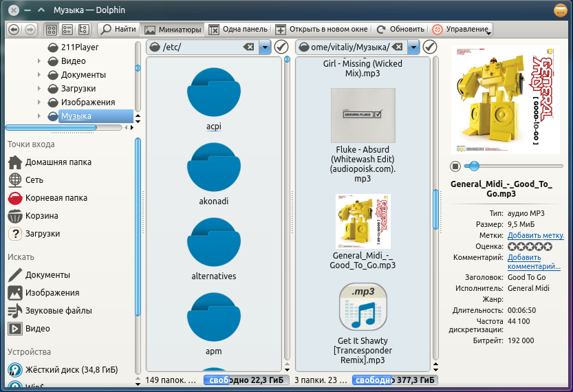Click the /etc/ panel free space bar
The image size is (573, 392).
(247, 380)
